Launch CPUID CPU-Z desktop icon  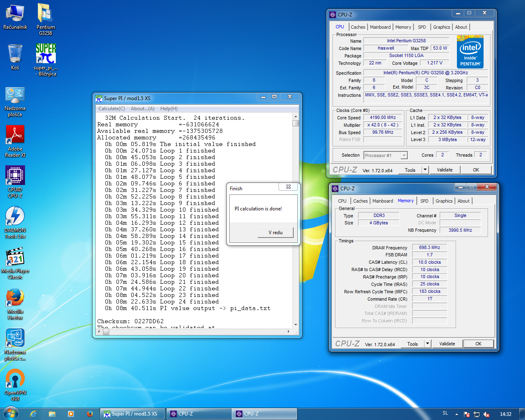coord(15,182)
